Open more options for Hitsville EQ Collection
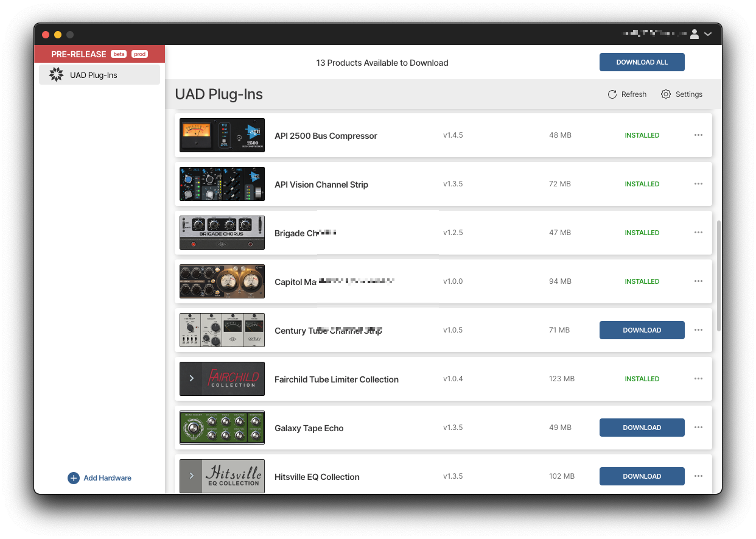 click(x=698, y=476)
